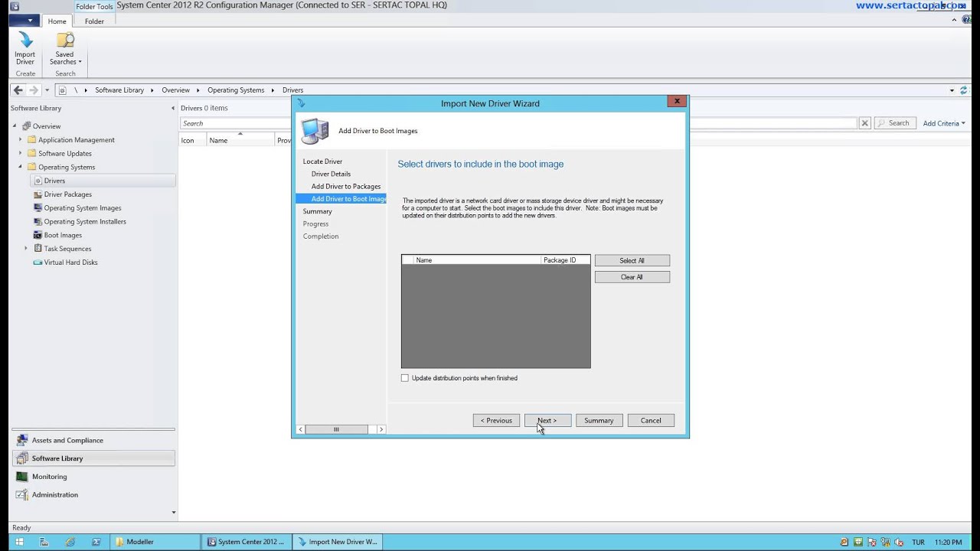The height and width of the screenshot is (551, 980).
Task: Open the navigation history dropdown arrow
Action: point(47,90)
